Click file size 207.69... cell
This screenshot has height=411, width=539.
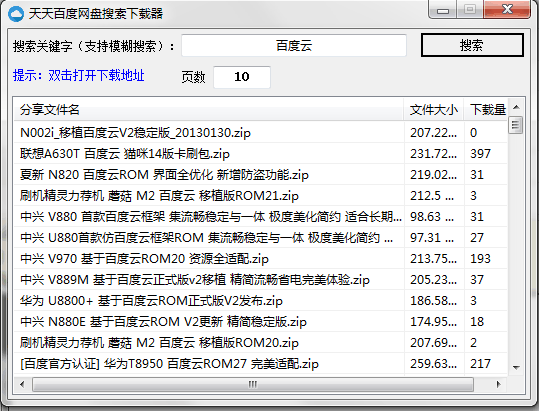[433, 342]
